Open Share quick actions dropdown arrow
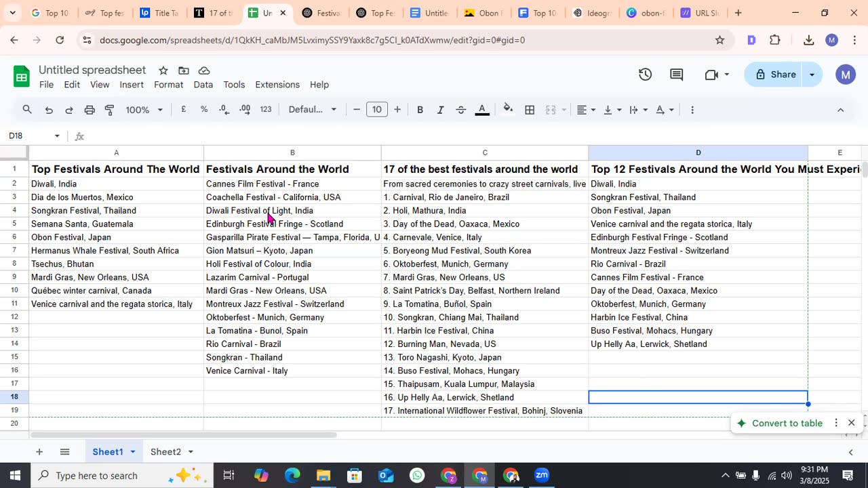The width and height of the screenshot is (868, 488). 812,75
